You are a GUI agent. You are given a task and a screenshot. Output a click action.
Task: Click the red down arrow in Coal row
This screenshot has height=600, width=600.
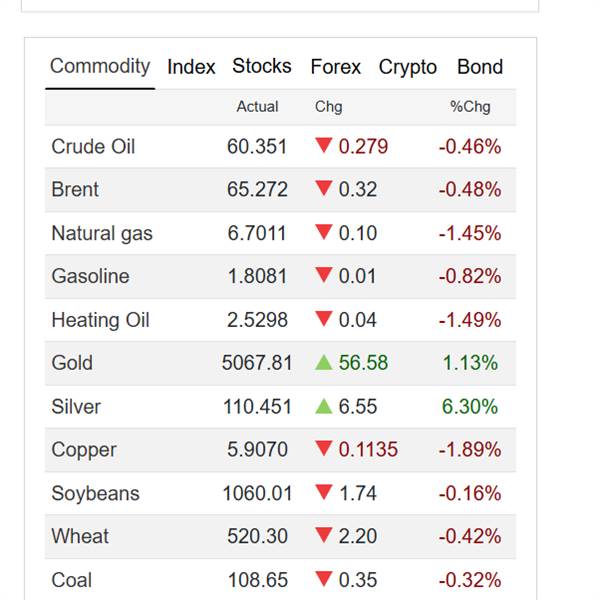pyautogui.click(x=323, y=580)
